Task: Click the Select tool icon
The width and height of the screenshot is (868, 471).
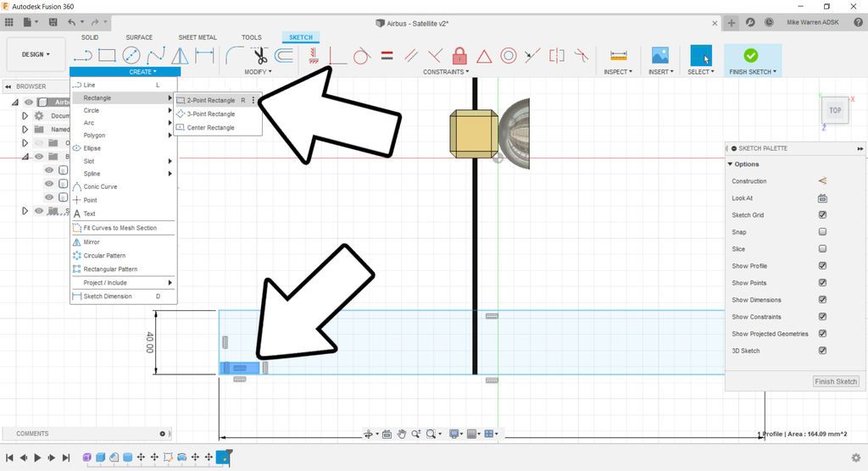Action: click(701, 55)
